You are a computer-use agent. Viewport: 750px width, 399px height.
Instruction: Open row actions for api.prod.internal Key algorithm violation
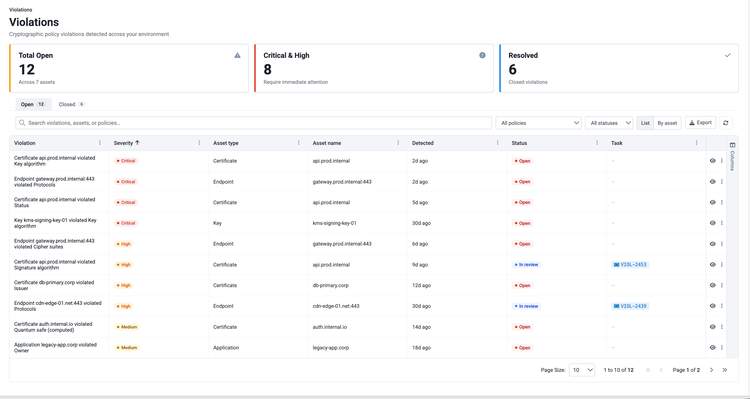722,161
